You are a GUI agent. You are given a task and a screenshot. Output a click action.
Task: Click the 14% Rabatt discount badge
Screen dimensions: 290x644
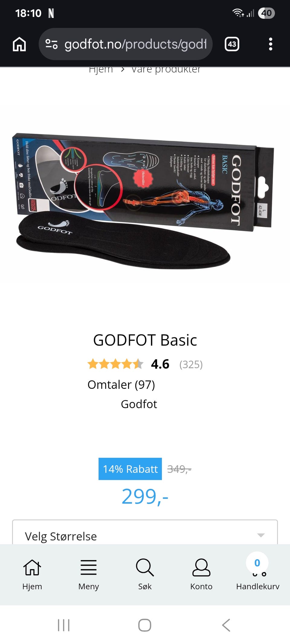[130, 469]
